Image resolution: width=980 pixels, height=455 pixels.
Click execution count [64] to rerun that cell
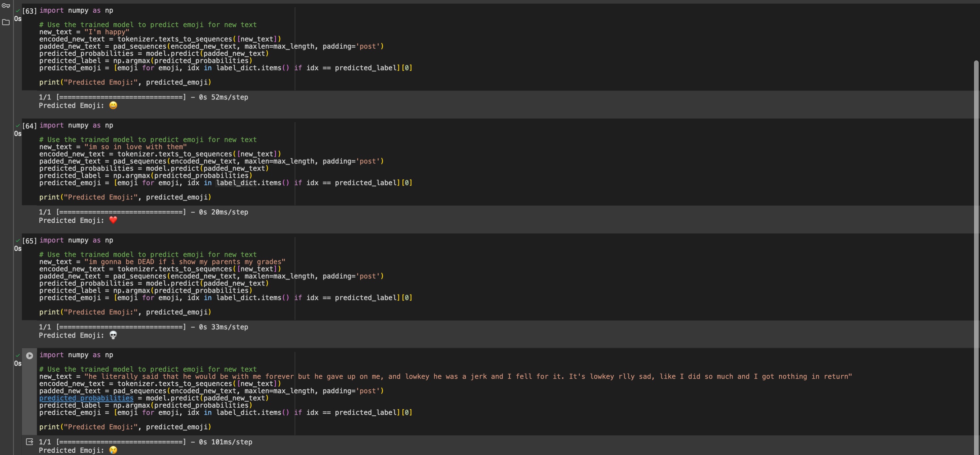29,125
